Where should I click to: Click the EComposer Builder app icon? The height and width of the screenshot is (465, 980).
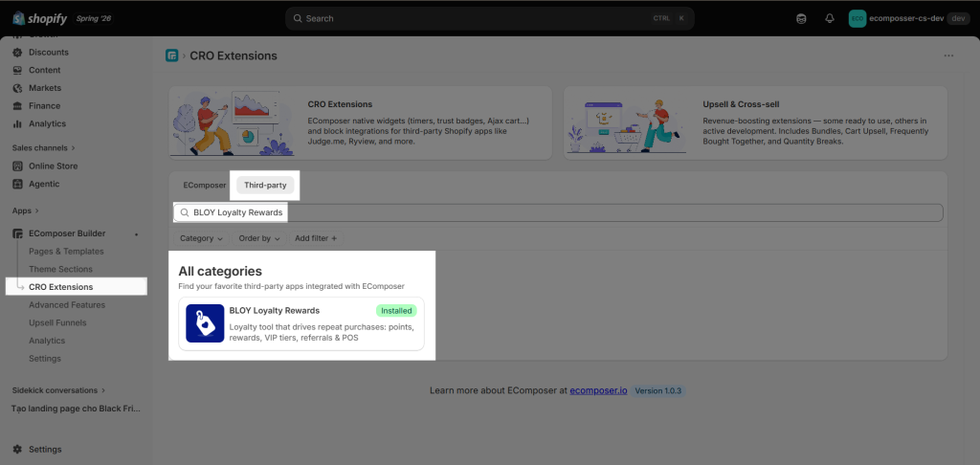pyautogui.click(x=17, y=233)
